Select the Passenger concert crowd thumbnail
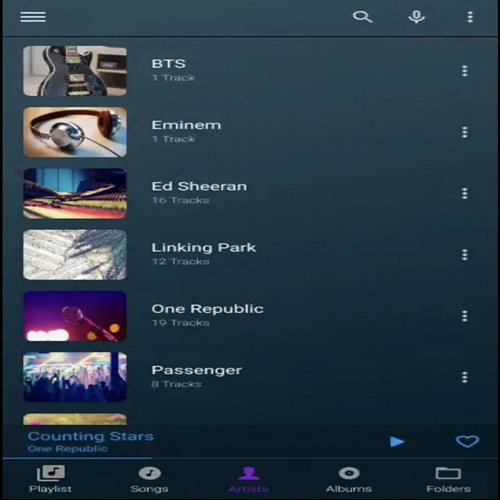This screenshot has height=500, width=500. click(x=75, y=377)
